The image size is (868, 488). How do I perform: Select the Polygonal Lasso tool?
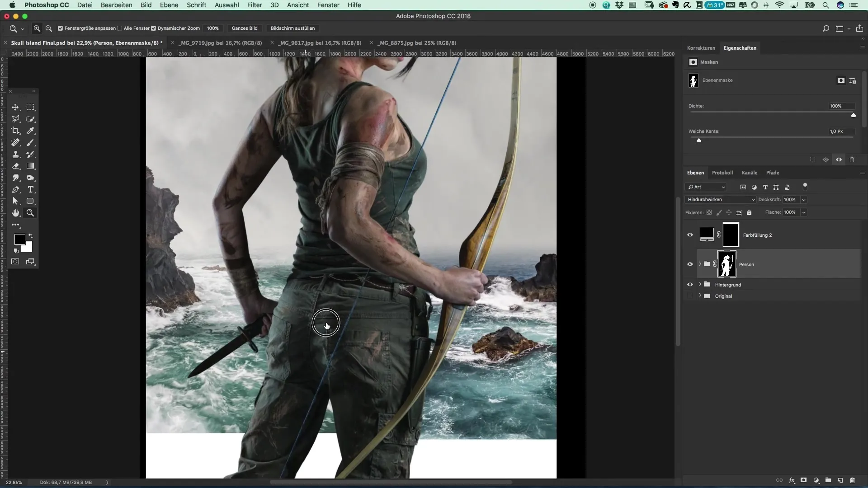15,119
